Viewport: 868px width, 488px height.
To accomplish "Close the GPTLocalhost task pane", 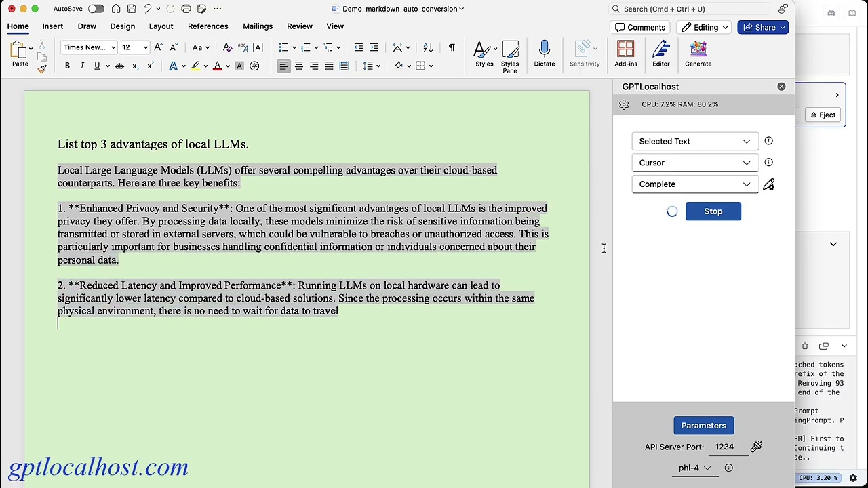I will coord(781,87).
